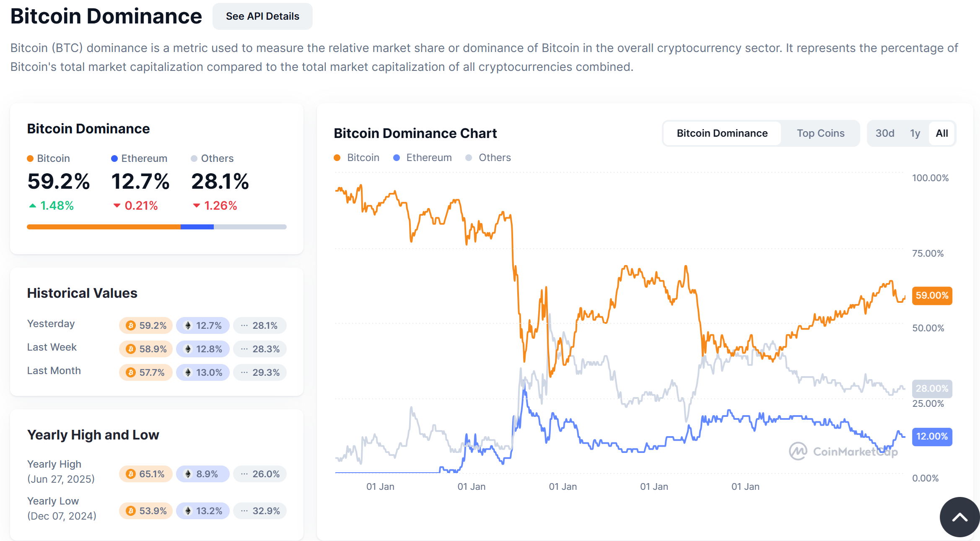
Task: Click the Bitcoin icon in Yearly High row
Action: [x=131, y=474]
